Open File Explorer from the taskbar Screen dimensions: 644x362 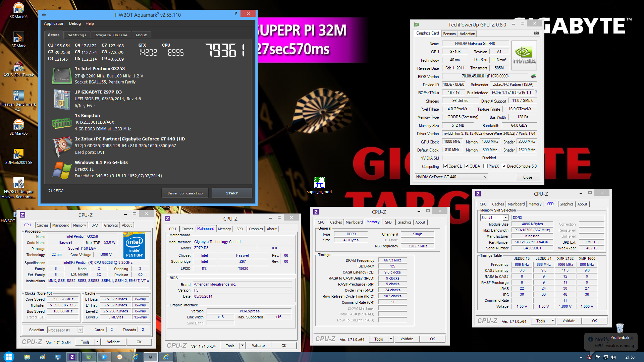click(x=27, y=357)
